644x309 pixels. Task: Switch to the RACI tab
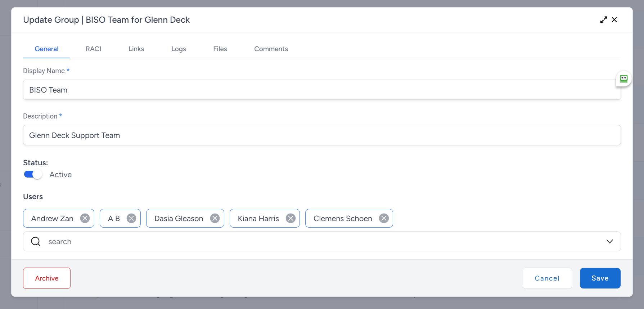[x=93, y=49]
